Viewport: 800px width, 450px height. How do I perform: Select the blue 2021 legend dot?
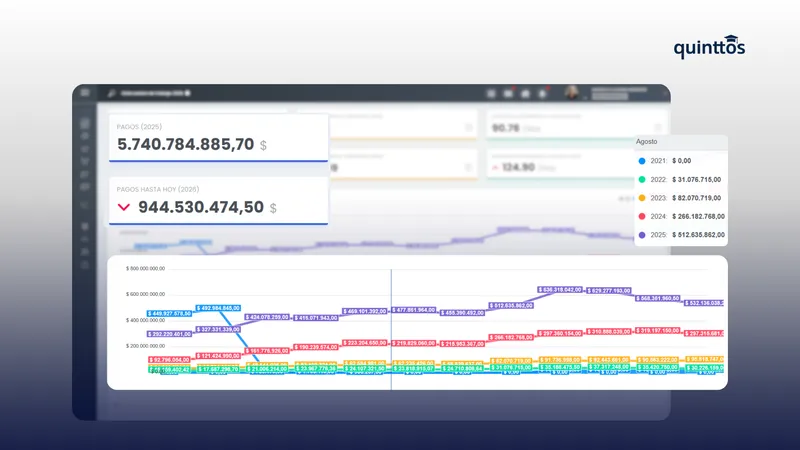642,161
